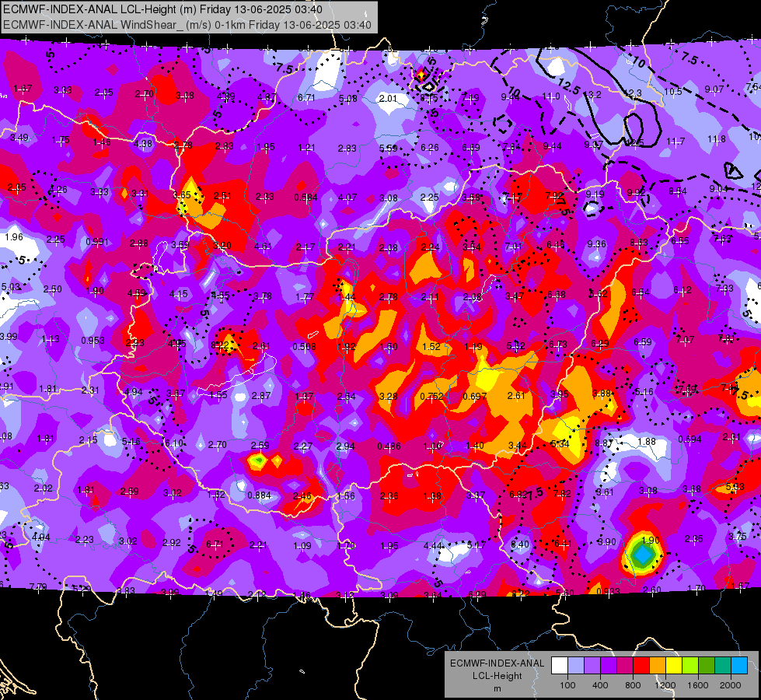The width and height of the screenshot is (761, 700).
Task: Select the cyan blue legend swatch after 2000
Action: pyautogui.click(x=739, y=665)
